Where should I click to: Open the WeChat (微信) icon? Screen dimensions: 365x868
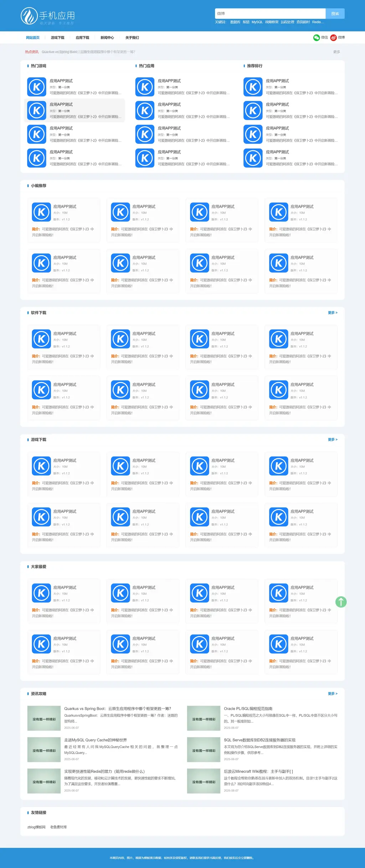pos(316,38)
